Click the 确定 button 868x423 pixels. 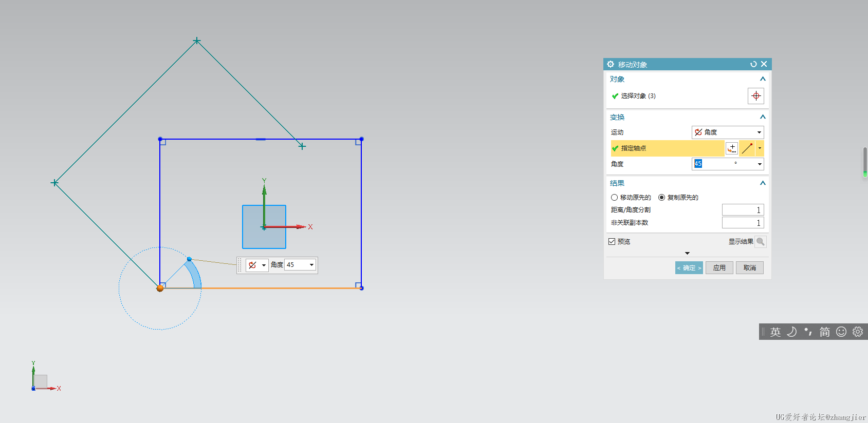[x=689, y=268]
